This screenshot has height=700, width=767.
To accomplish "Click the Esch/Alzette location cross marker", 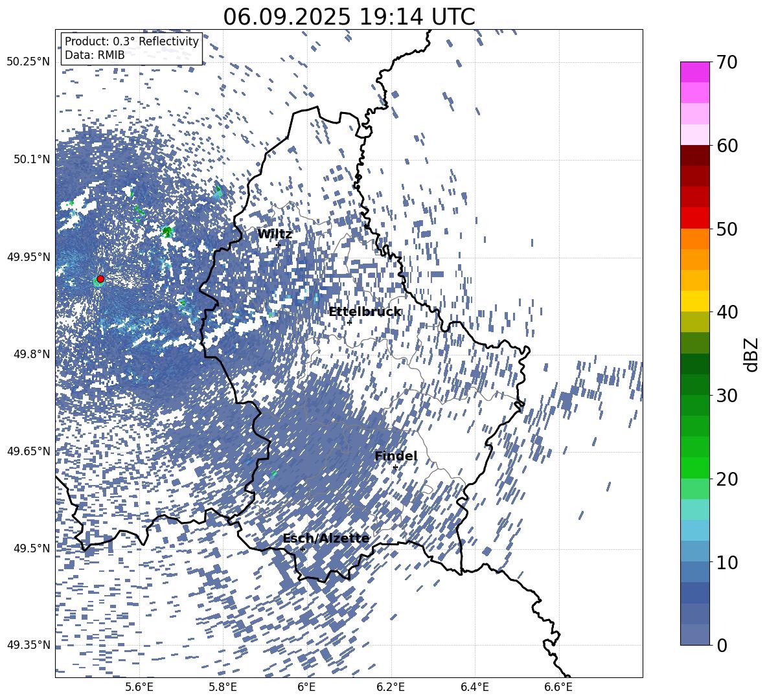I will pyautogui.click(x=303, y=549).
